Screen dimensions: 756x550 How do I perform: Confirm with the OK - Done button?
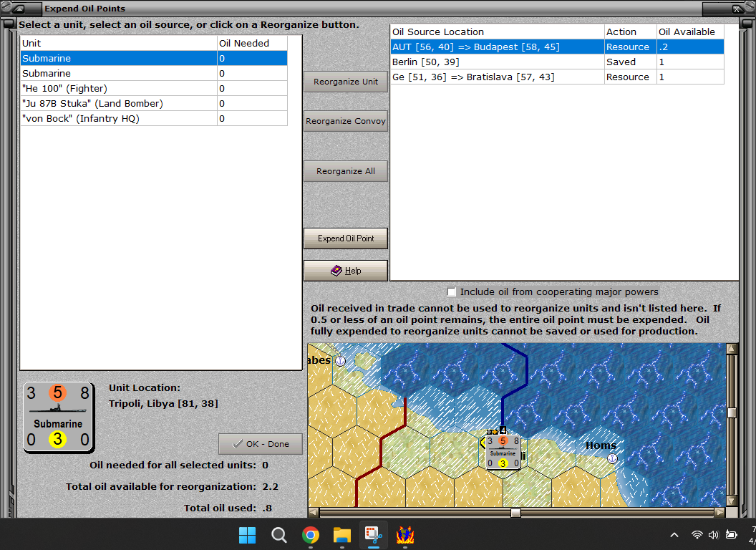(260, 443)
